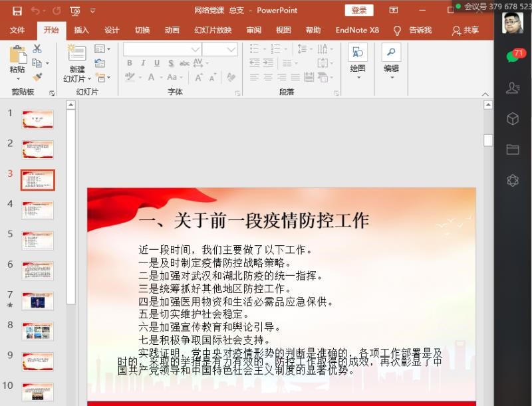The image size is (532, 406).
Task: Switch to the 插入 ribbon tab
Action: tap(81, 30)
